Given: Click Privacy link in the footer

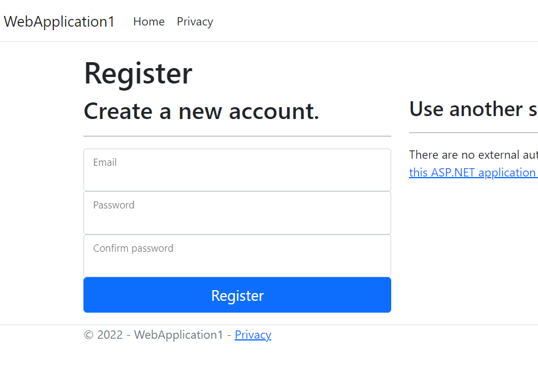Looking at the screenshot, I should tap(253, 335).
